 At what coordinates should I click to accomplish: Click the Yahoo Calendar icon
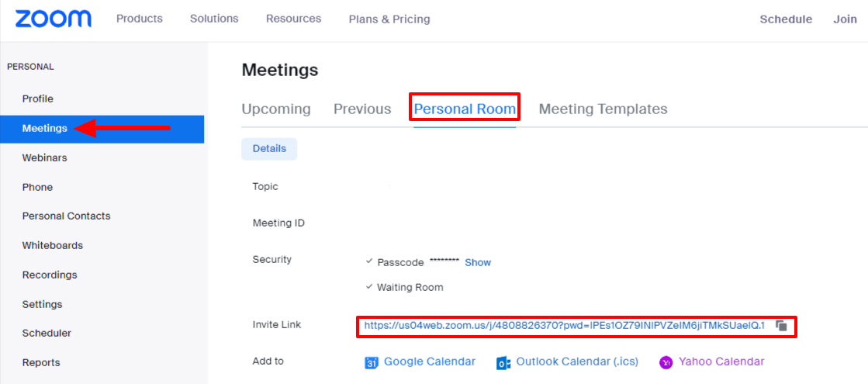pos(666,362)
